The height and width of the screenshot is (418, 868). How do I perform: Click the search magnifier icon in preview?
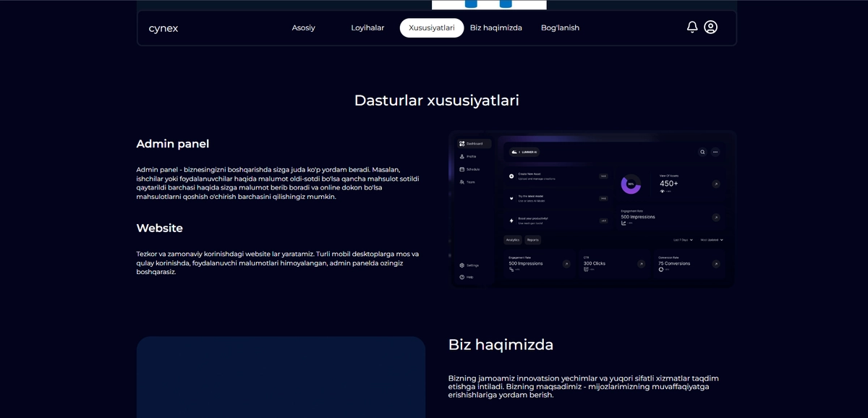coord(702,152)
